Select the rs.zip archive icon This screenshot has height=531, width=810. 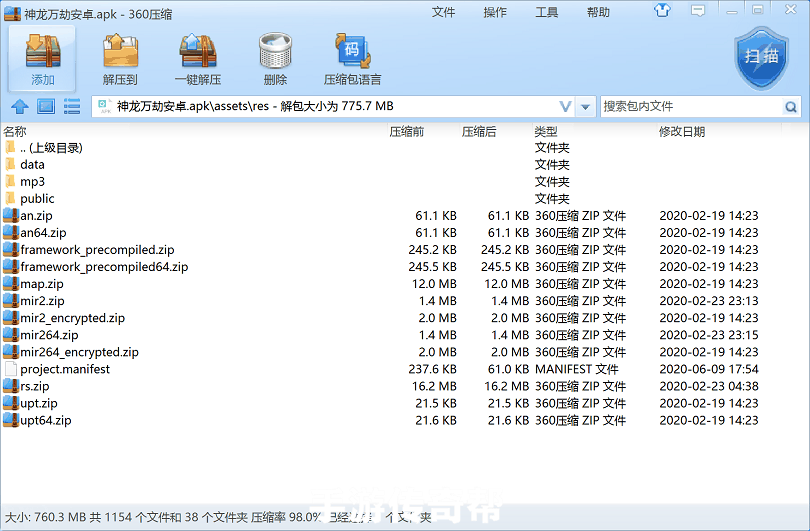[x=11, y=386]
